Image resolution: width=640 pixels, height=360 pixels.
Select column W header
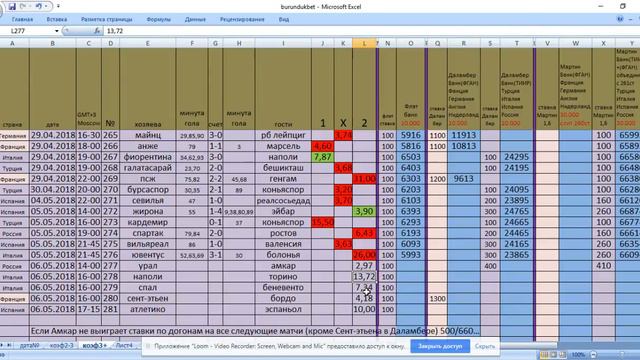coord(576,43)
